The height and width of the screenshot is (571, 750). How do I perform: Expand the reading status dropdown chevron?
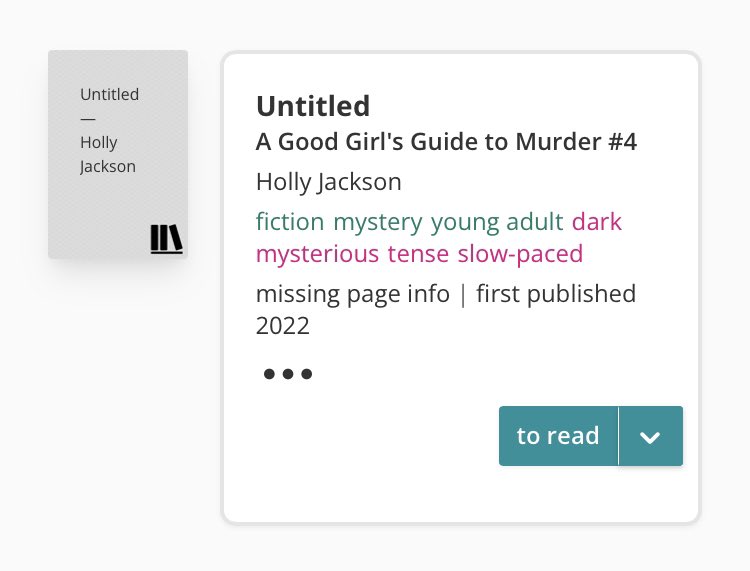[x=651, y=436]
